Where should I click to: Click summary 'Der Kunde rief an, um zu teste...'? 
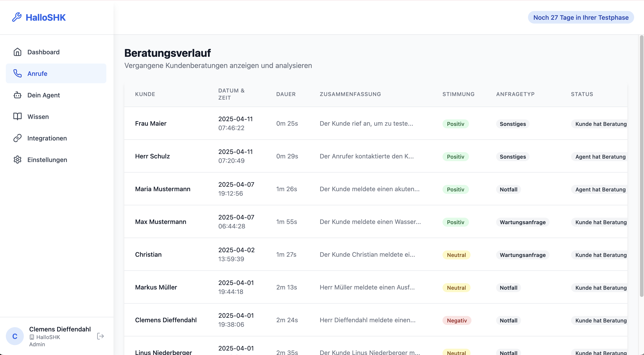click(366, 123)
